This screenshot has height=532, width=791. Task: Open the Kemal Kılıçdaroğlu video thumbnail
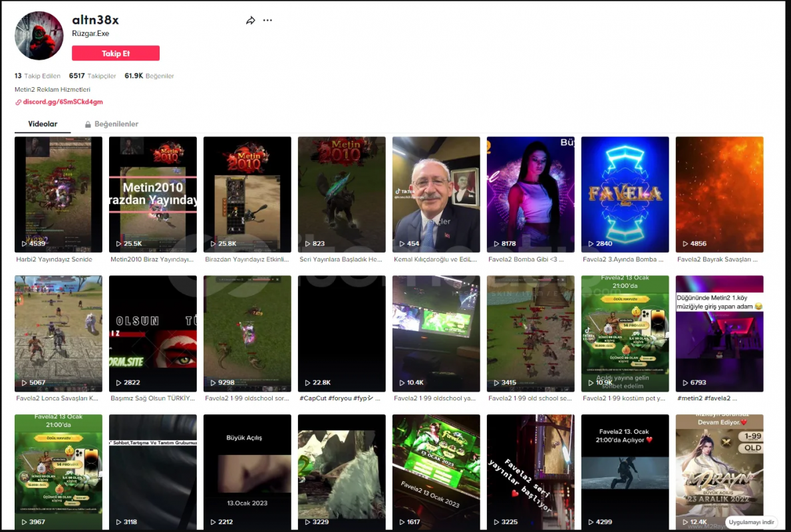pyautogui.click(x=436, y=195)
